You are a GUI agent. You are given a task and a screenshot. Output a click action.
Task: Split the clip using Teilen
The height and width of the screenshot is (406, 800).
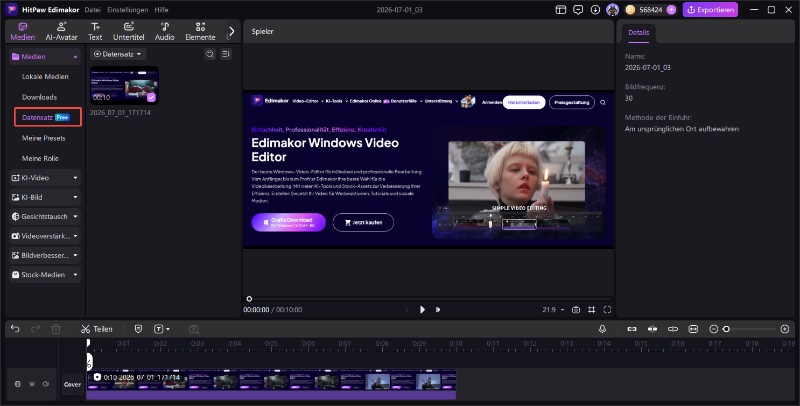(x=96, y=329)
